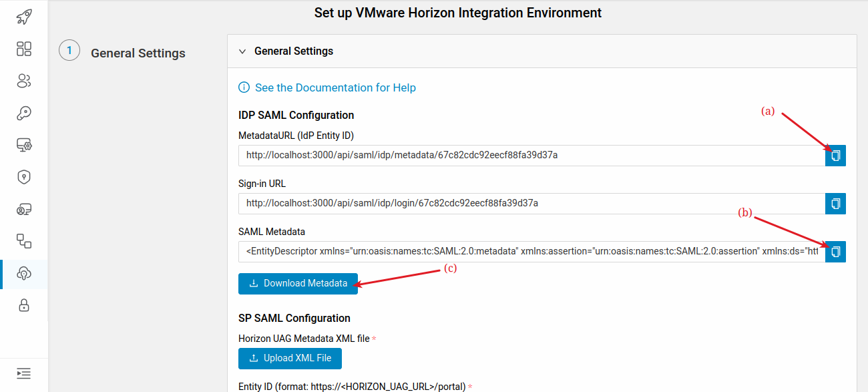868x392 pixels.
Task: Click the info icon beside documentation link
Action: 244,87
